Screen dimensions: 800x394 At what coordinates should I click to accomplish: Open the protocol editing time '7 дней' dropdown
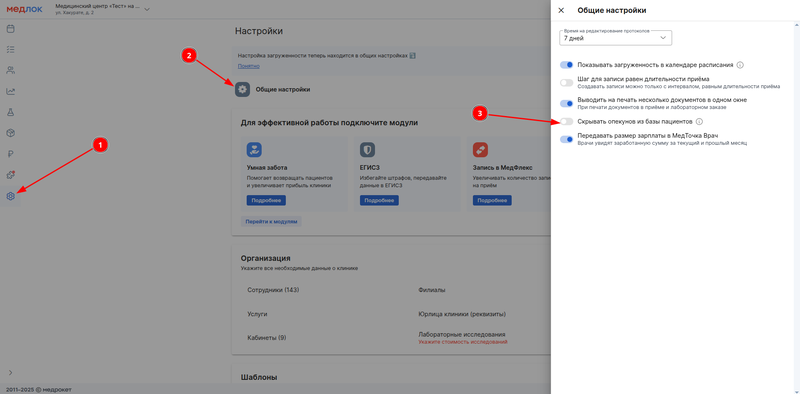616,38
